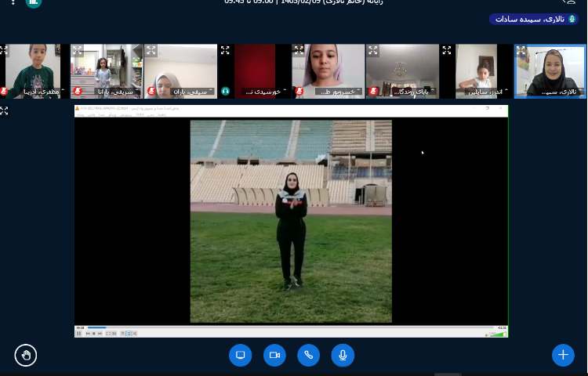Viewport: 588px width, 376px height.
Task: Click muted mic icon on مظفری tile
Action: click(x=4, y=91)
